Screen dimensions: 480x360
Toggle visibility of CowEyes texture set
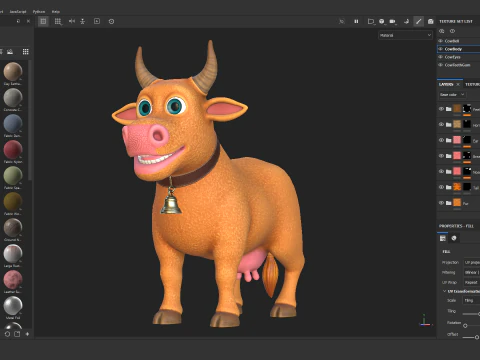coord(440,57)
